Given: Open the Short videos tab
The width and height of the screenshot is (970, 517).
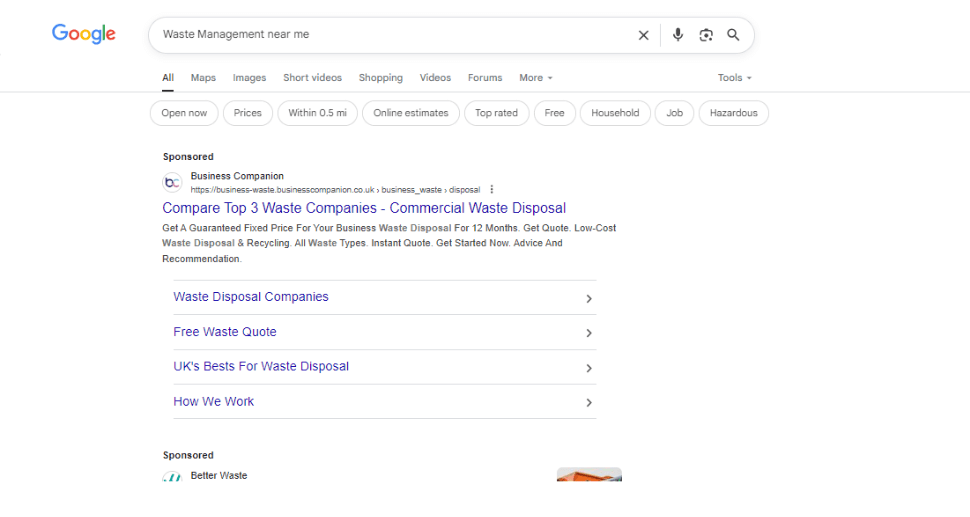Looking at the screenshot, I should tap(312, 78).
